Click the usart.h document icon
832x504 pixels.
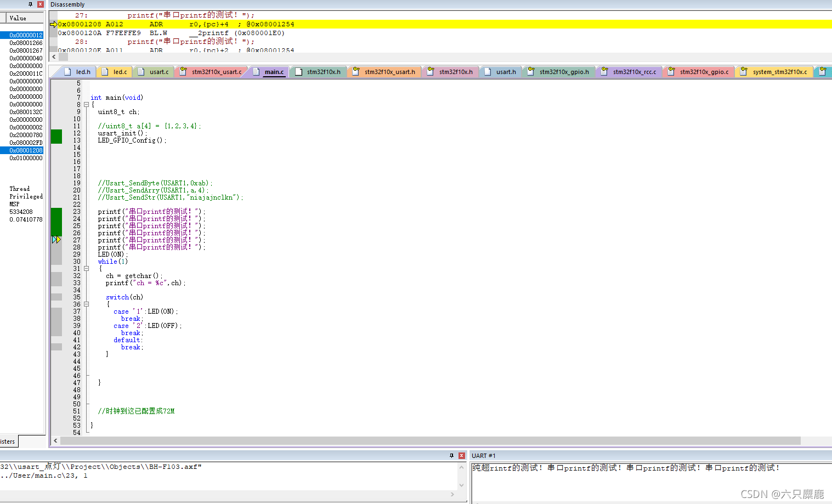488,72
